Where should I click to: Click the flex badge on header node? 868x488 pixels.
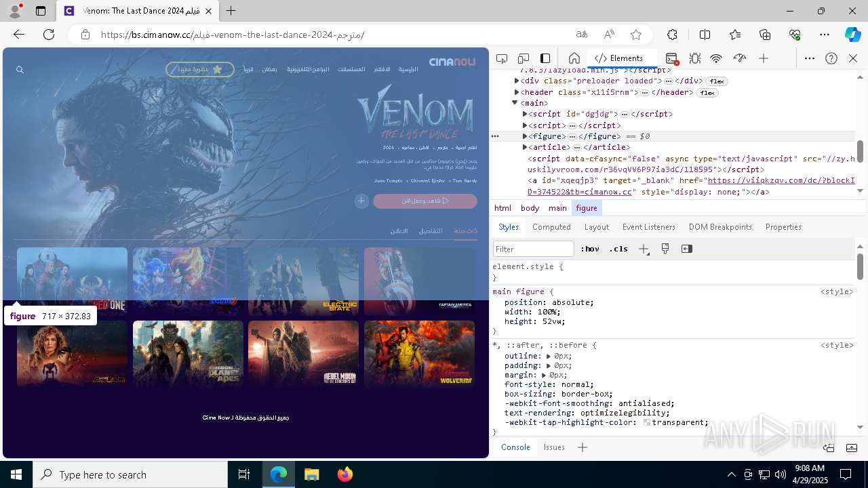pyautogui.click(x=708, y=93)
